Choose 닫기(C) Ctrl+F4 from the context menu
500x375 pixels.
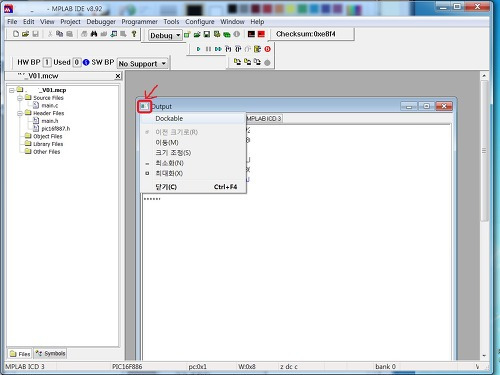pos(193,187)
